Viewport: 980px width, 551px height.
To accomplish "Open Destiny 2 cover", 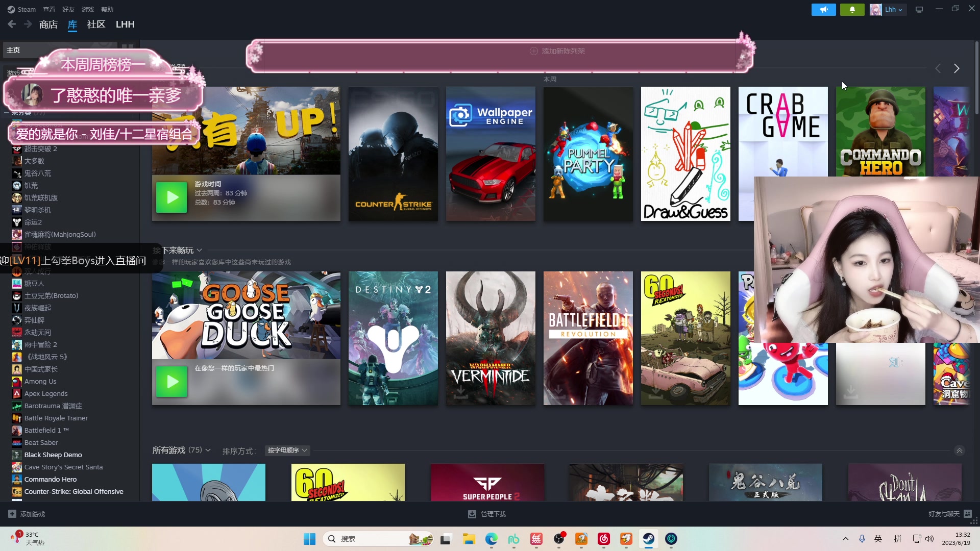I will pos(393,338).
